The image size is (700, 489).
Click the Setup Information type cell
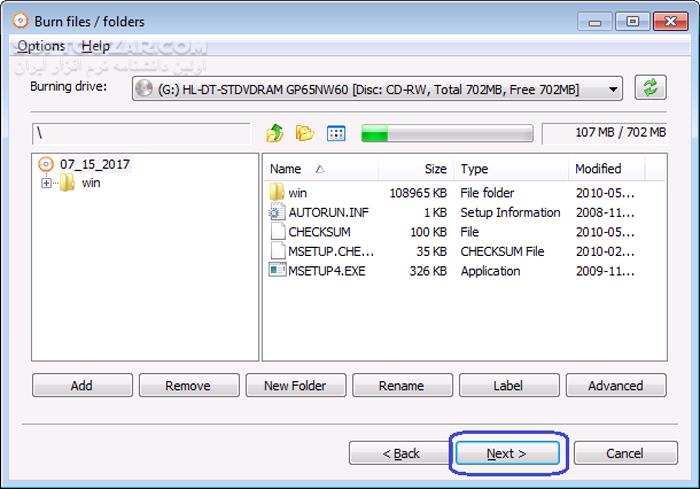[x=510, y=213]
